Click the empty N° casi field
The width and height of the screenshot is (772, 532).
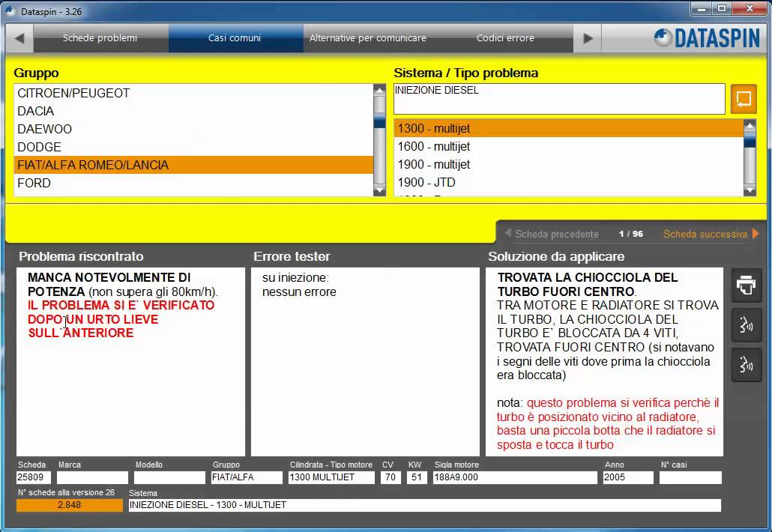(690, 477)
